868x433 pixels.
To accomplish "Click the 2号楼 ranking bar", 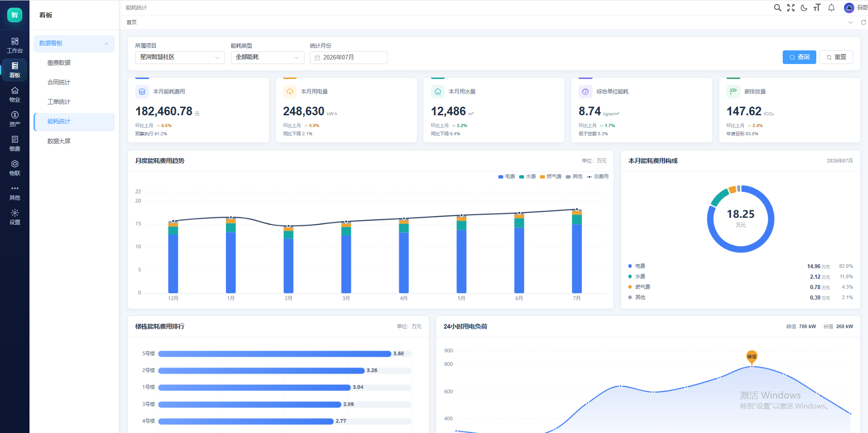I will (x=261, y=371).
